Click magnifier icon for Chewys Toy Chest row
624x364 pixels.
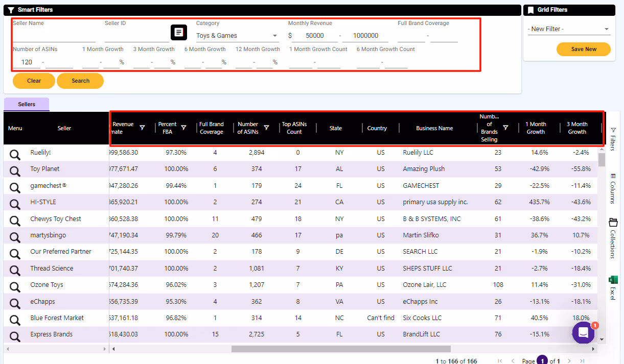tap(15, 221)
